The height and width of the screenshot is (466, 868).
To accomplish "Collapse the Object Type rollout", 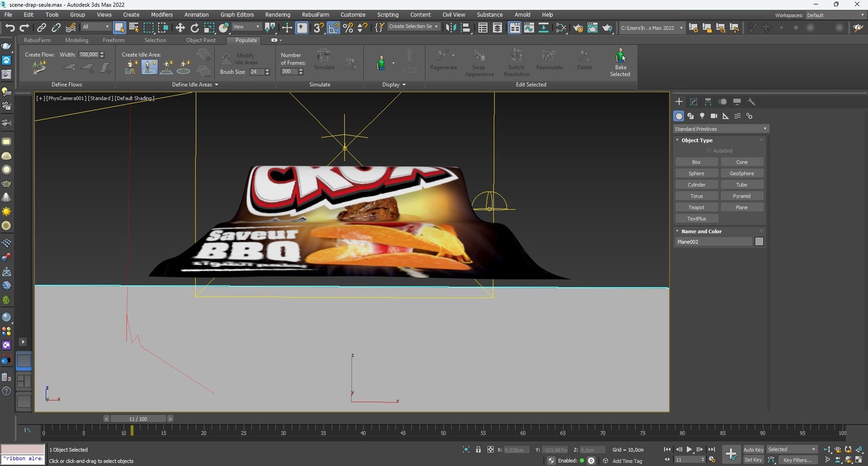I will [697, 141].
